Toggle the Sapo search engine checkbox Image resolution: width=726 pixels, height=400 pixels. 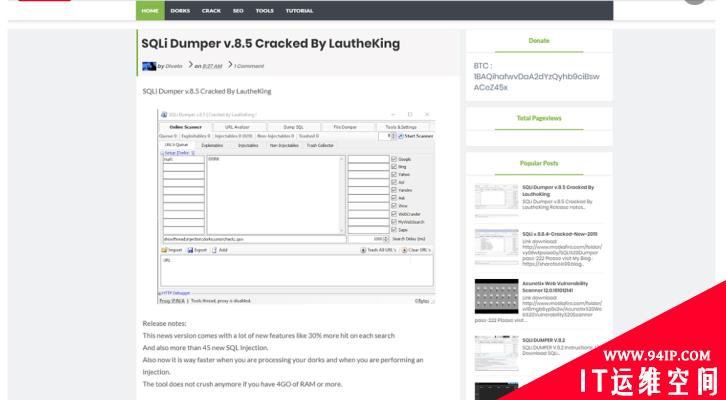click(394, 230)
